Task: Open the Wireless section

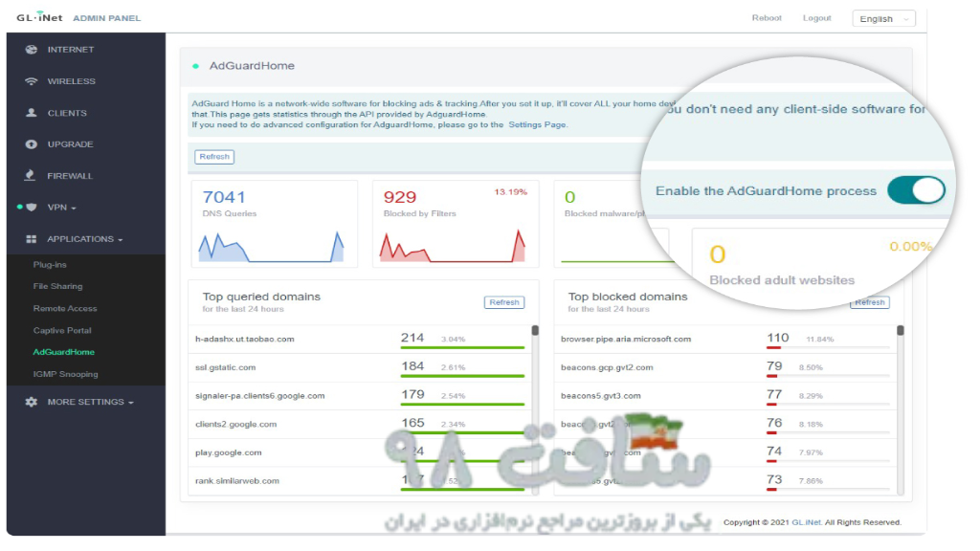Action: (71, 81)
